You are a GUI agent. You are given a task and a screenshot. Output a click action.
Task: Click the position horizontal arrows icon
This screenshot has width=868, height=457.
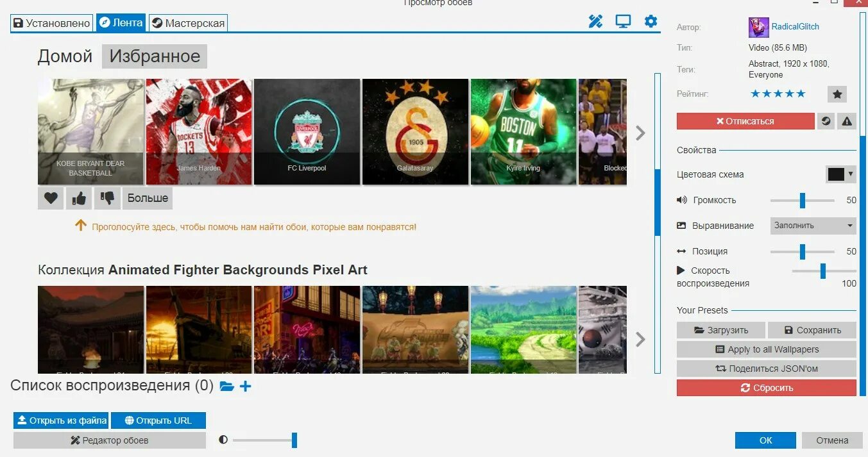click(x=681, y=251)
